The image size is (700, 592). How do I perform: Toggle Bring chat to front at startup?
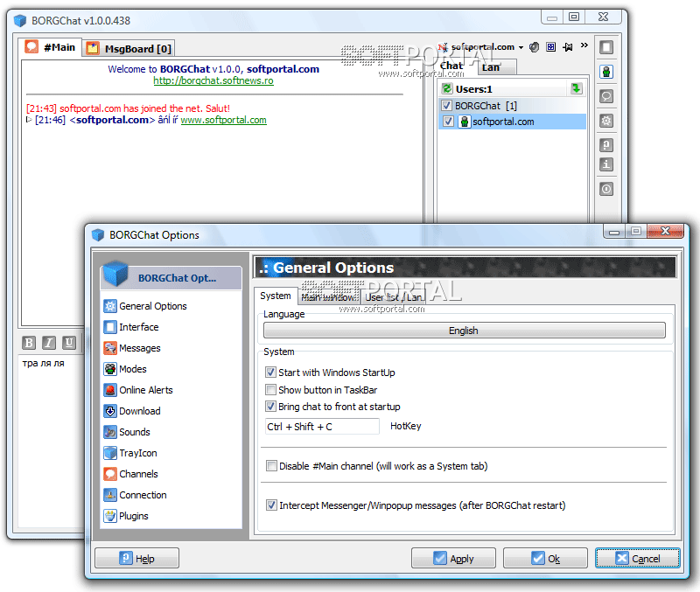[270, 407]
